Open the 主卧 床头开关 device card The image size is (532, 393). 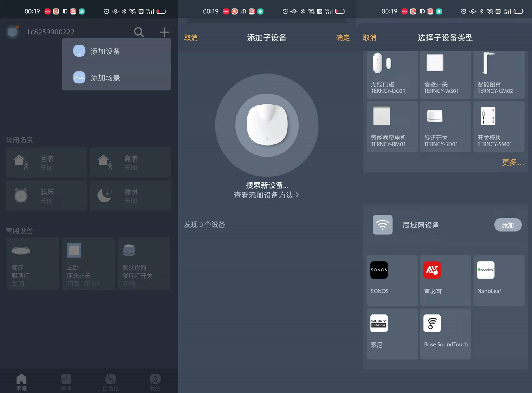click(88, 264)
